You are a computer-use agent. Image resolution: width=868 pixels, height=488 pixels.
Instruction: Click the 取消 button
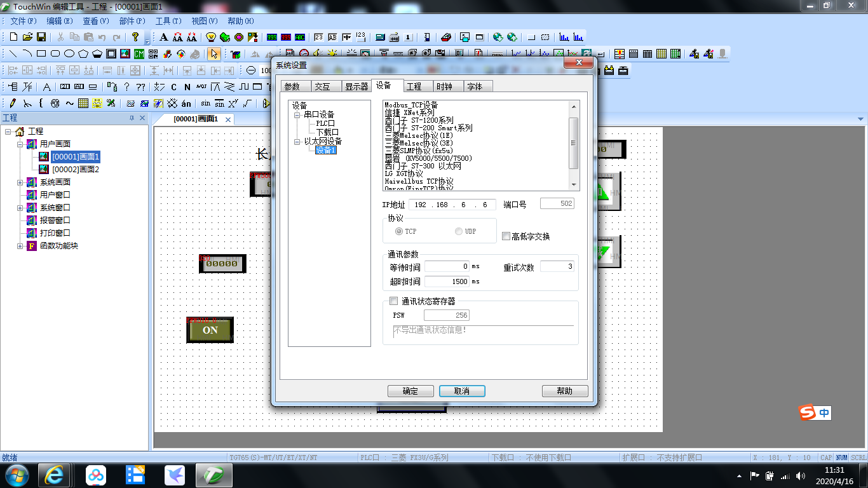point(461,391)
